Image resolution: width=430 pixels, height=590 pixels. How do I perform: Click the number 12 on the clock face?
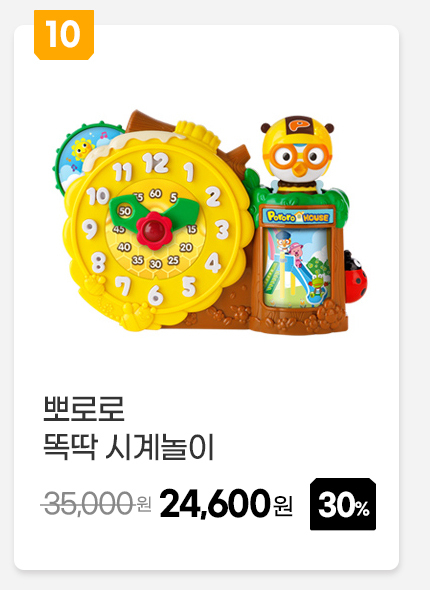click(155, 163)
